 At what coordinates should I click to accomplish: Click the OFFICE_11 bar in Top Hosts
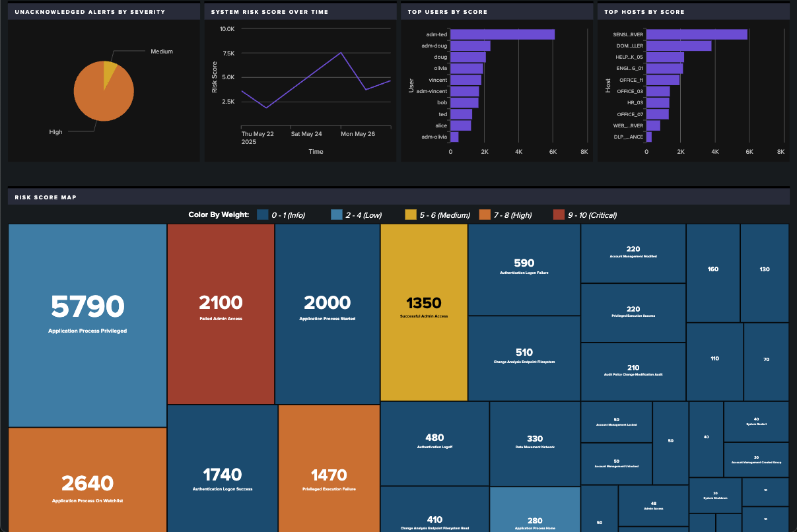[x=663, y=80]
